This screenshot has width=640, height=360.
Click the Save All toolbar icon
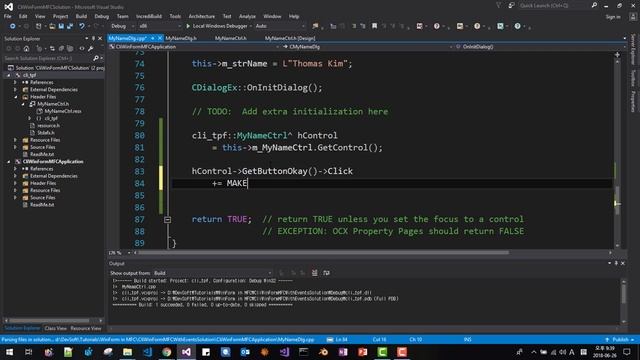(70, 26)
